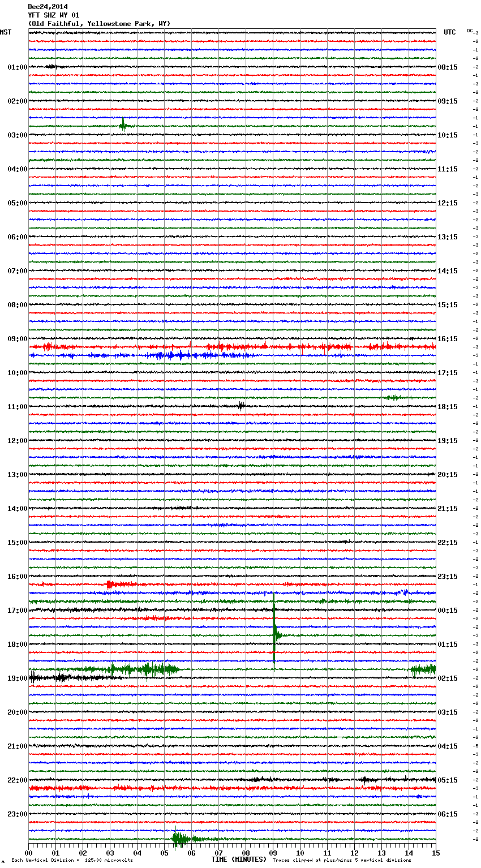481x868 pixels.
Task: Click the 04:15 UTC time label
Action: [x=448, y=746]
